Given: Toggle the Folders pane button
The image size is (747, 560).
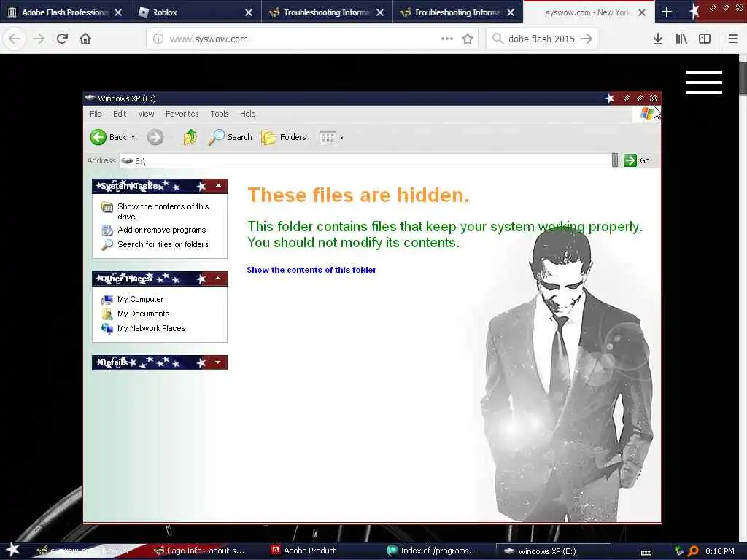Looking at the screenshot, I should coord(284,137).
